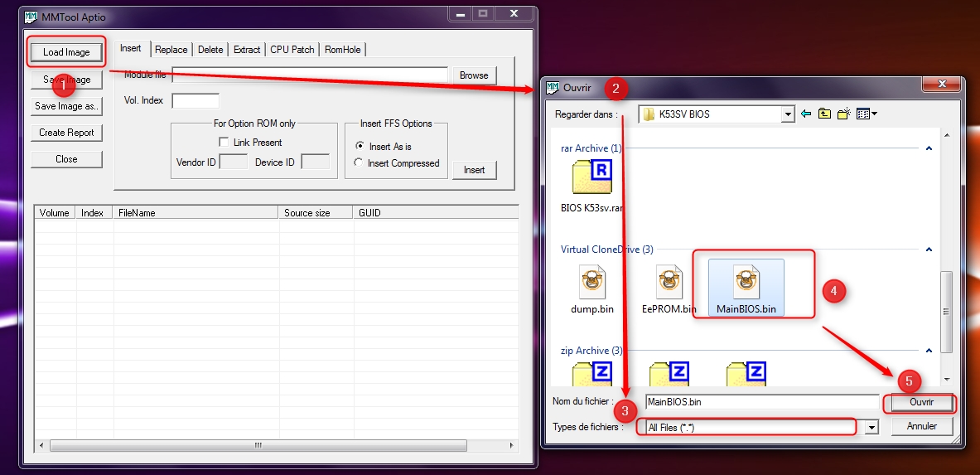Viewport: 980px width, 475px height.
Task: Open the Types de fichiers dropdown
Action: pos(871,427)
